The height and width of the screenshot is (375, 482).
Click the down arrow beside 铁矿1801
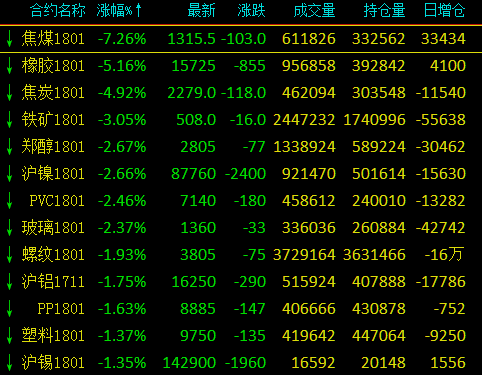click(x=10, y=120)
